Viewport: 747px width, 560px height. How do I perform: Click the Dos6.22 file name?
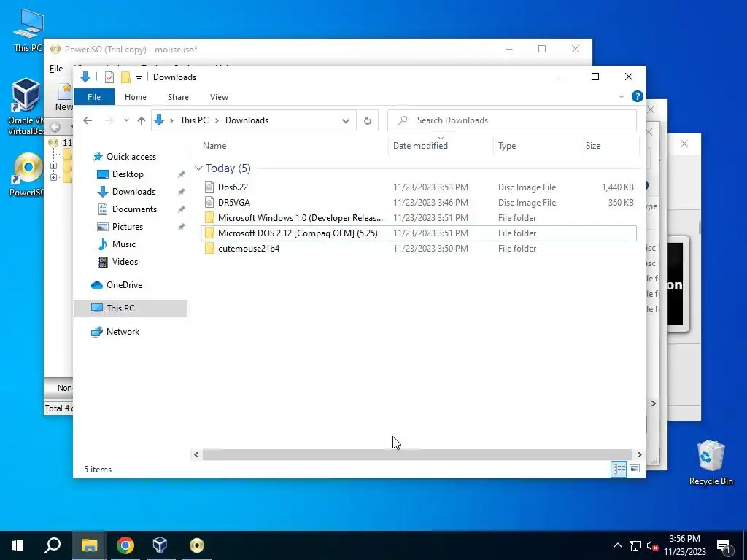click(233, 187)
